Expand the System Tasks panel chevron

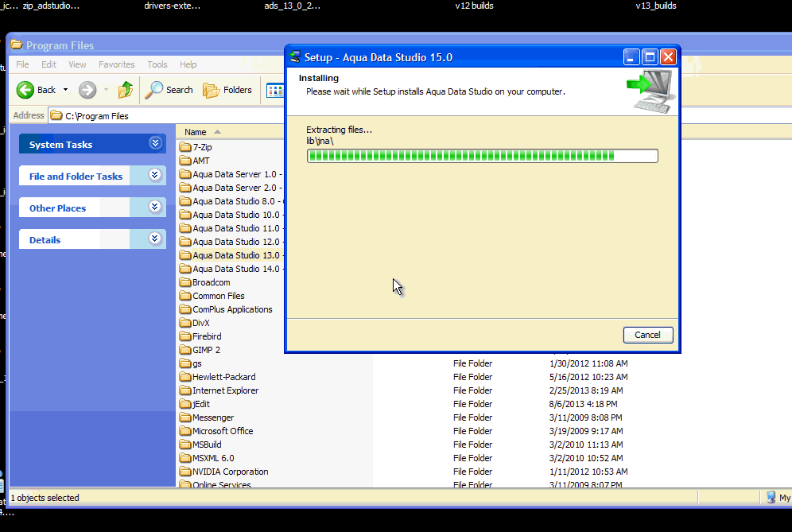(155, 143)
